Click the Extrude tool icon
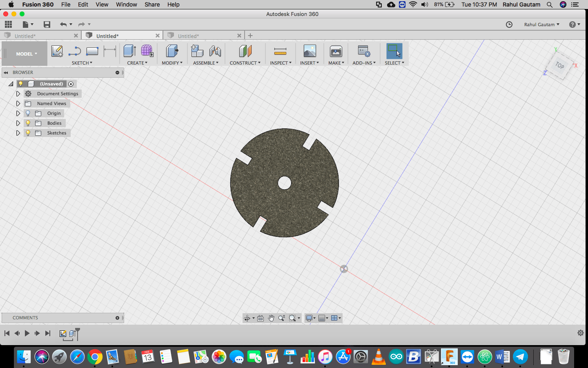588x368 pixels. 129,51
